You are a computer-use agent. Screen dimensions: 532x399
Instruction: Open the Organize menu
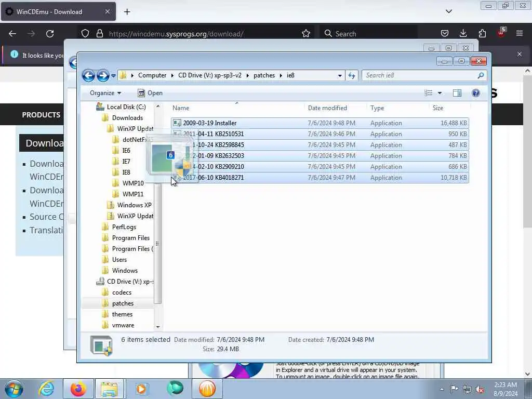(105, 93)
